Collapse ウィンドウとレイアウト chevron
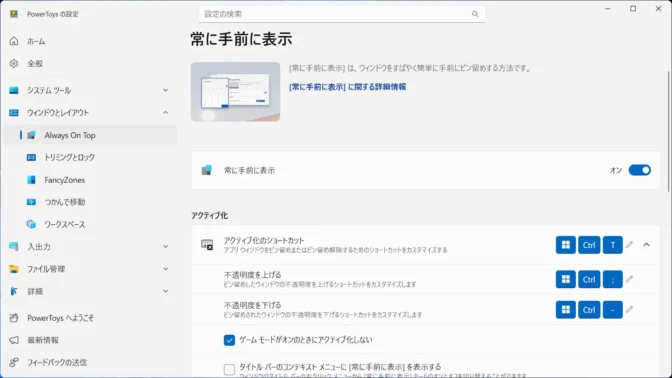 coord(165,112)
